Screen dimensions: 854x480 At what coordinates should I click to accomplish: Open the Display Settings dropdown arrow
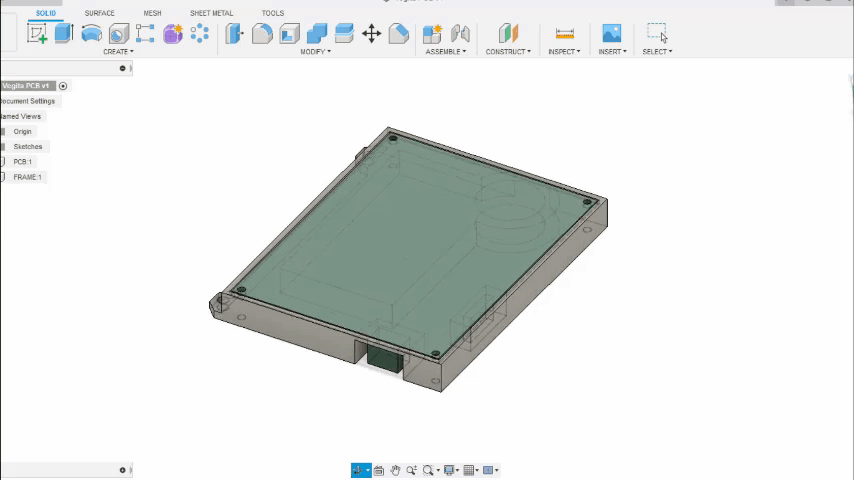coord(458,470)
